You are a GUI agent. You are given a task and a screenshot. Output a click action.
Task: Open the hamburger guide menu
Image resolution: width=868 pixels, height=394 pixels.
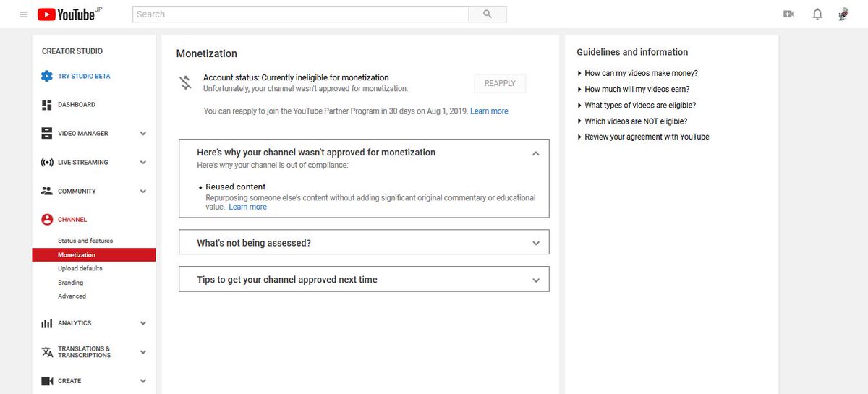tap(24, 14)
